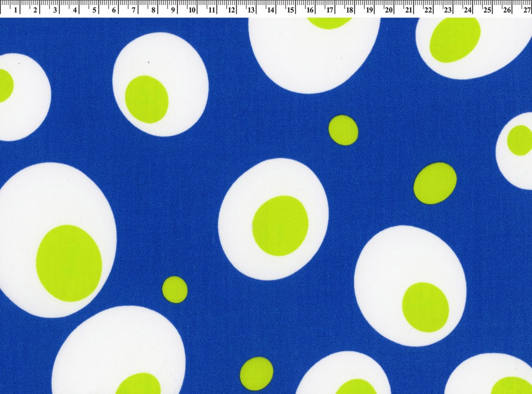Image resolution: width=532 pixels, height=394 pixels.
Task: Click the ruler number "14"
Action: click(x=271, y=10)
